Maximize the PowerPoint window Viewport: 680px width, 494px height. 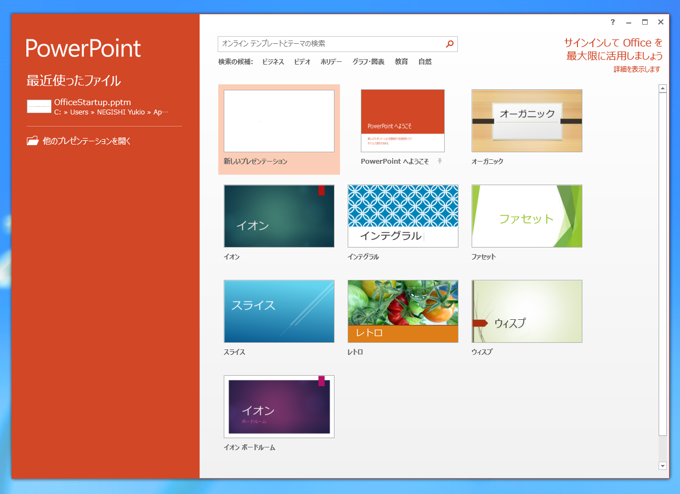tap(645, 22)
